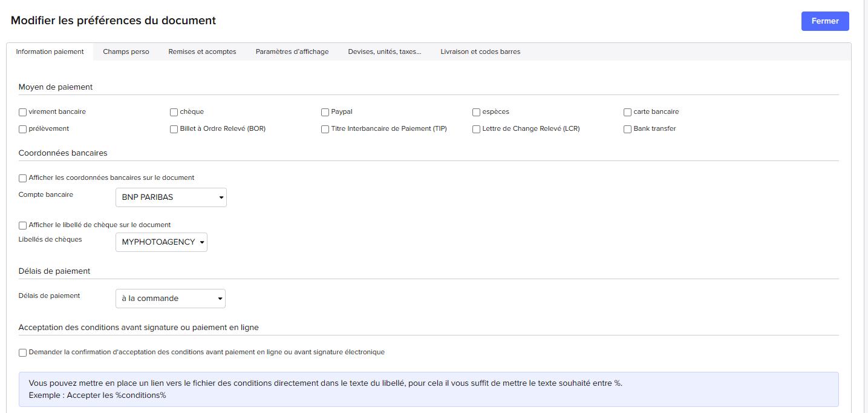868x413 pixels.
Task: Check the Paypal payment option
Action: (325, 112)
